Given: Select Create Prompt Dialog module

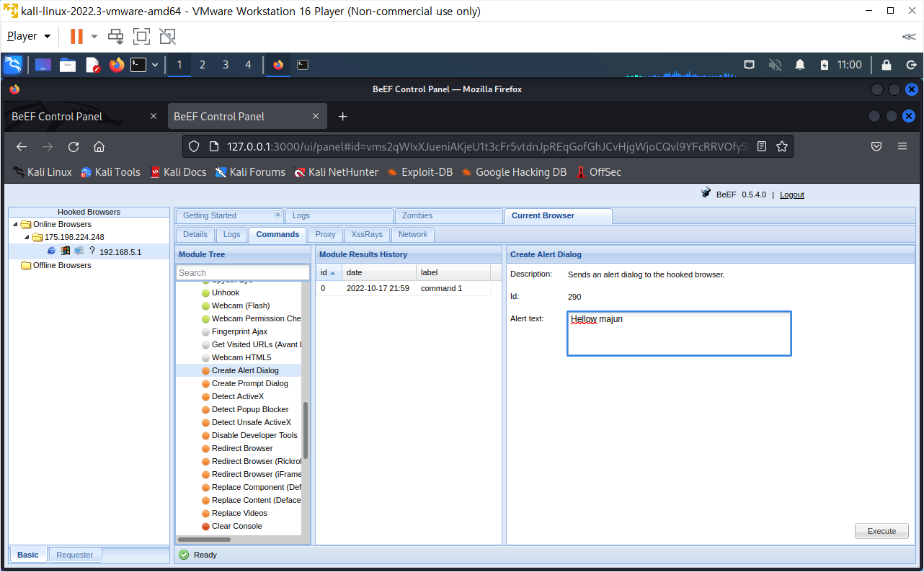Looking at the screenshot, I should tap(249, 383).
